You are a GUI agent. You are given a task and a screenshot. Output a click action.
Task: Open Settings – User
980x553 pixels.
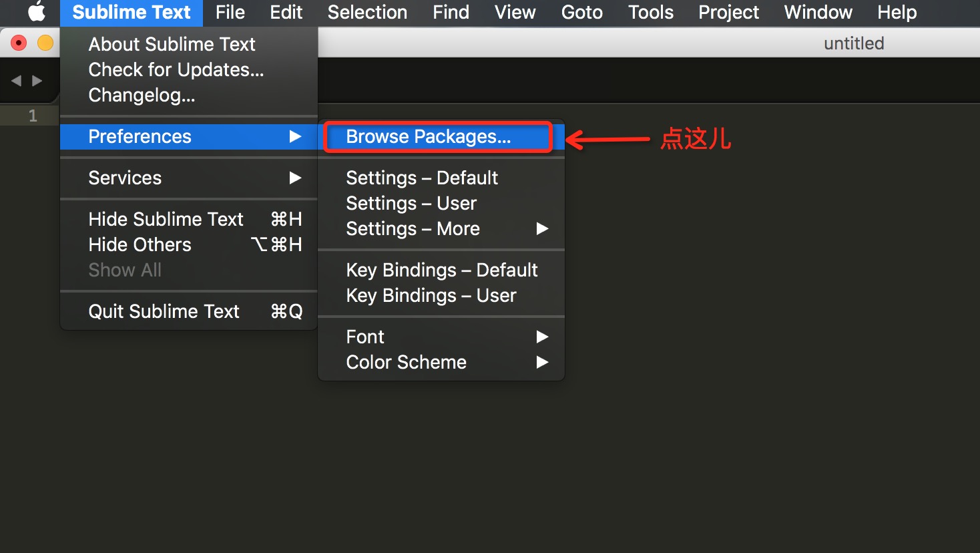point(411,203)
